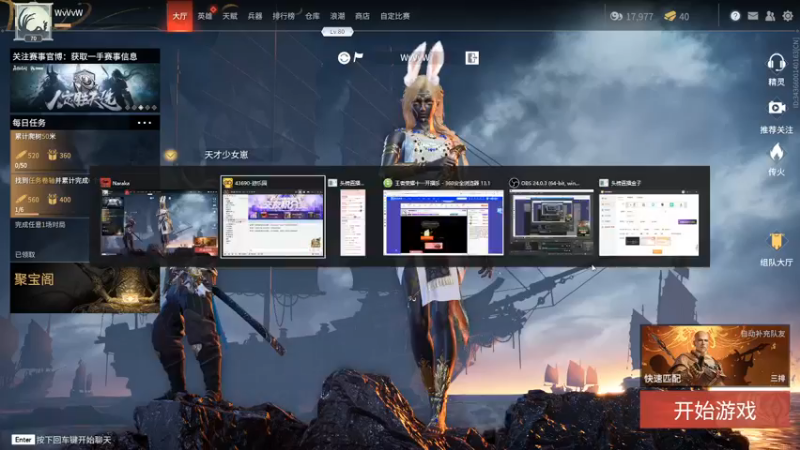Open the 聚宝阁 treasure banner
This screenshot has height=450, width=800.
[85, 288]
